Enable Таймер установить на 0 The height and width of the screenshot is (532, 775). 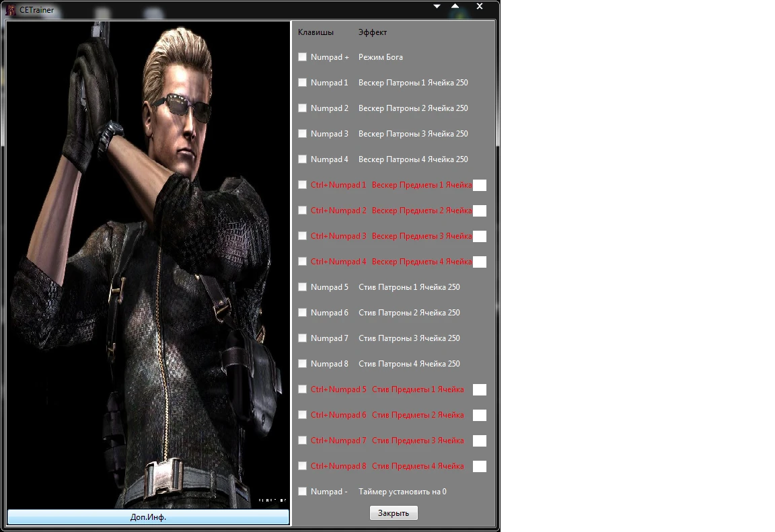(x=302, y=492)
